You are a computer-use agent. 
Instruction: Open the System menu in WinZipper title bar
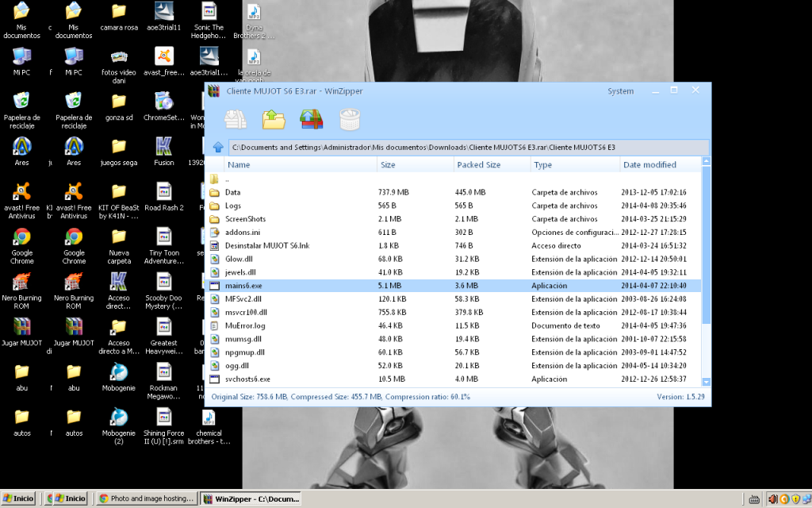coord(620,91)
